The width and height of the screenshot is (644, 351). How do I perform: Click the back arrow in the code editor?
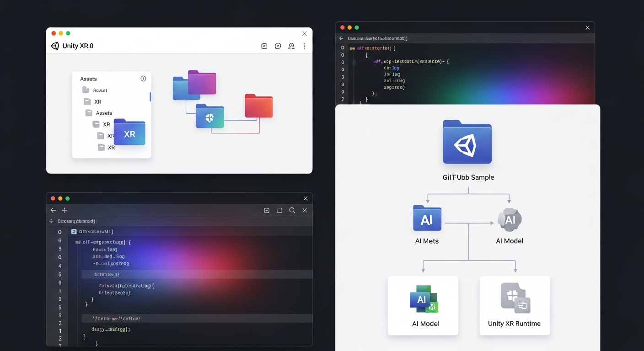pos(53,210)
